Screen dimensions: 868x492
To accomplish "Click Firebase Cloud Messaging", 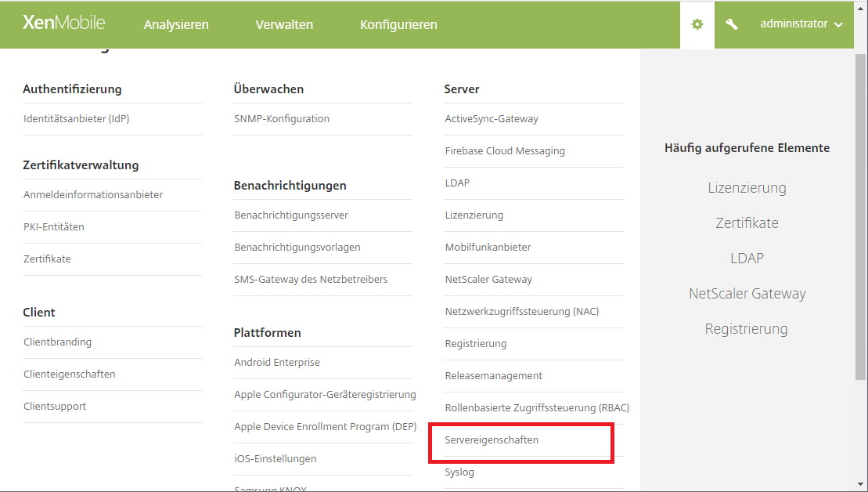I will point(505,151).
